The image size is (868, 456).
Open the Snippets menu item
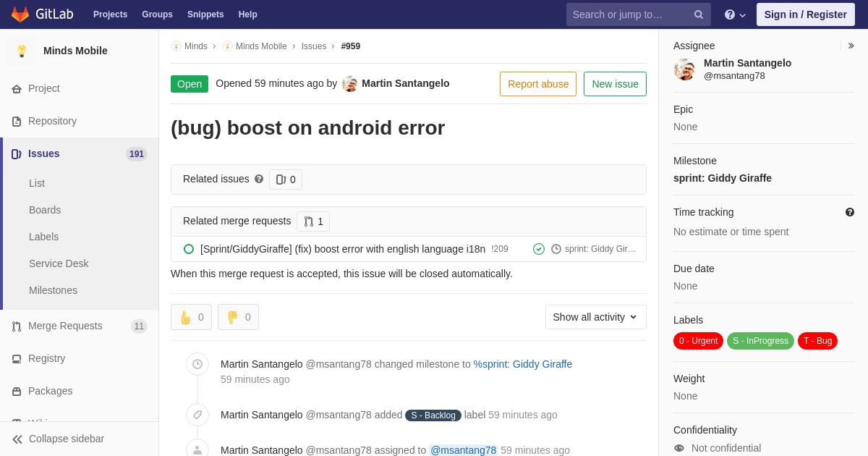click(x=205, y=14)
